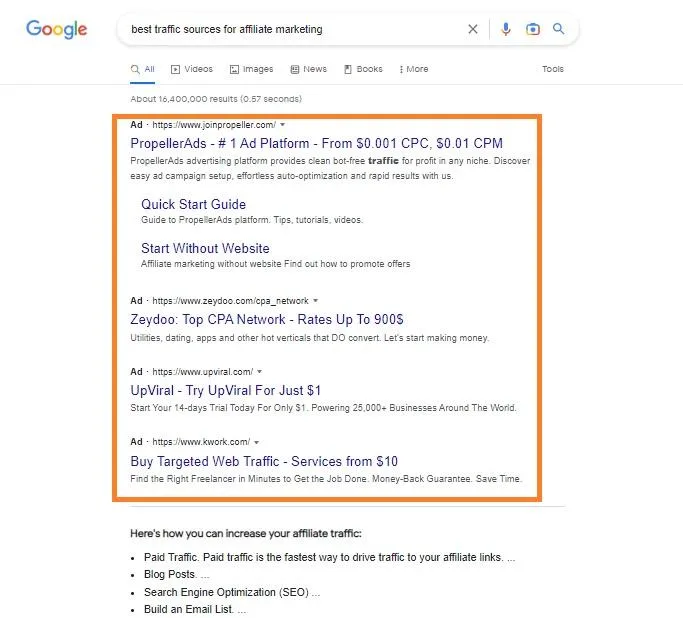Click into the search query field

(x=296, y=29)
